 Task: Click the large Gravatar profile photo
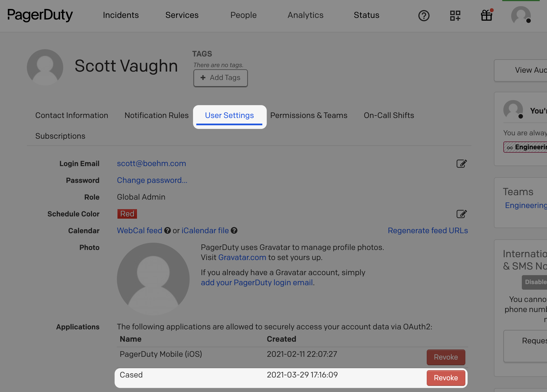coord(153,279)
